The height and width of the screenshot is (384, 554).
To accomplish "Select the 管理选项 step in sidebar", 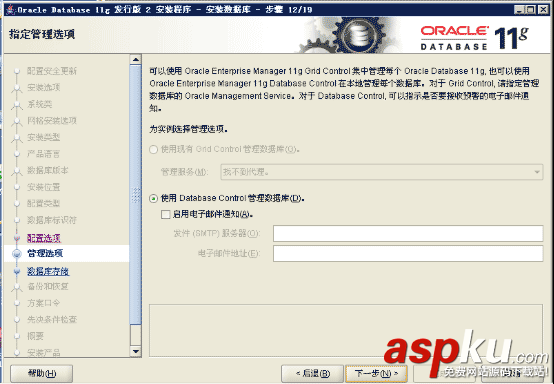I will point(45,253).
